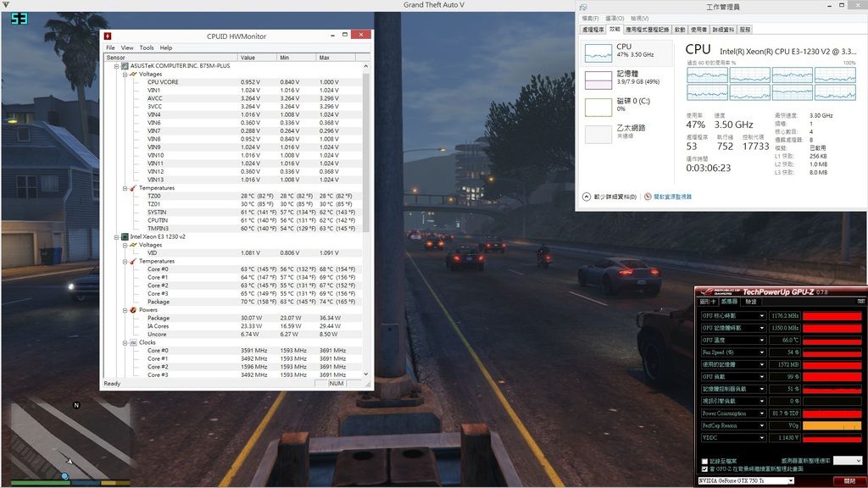The image size is (868, 488).
Task: Open the View menu in HWMonitor
Action: click(x=127, y=48)
